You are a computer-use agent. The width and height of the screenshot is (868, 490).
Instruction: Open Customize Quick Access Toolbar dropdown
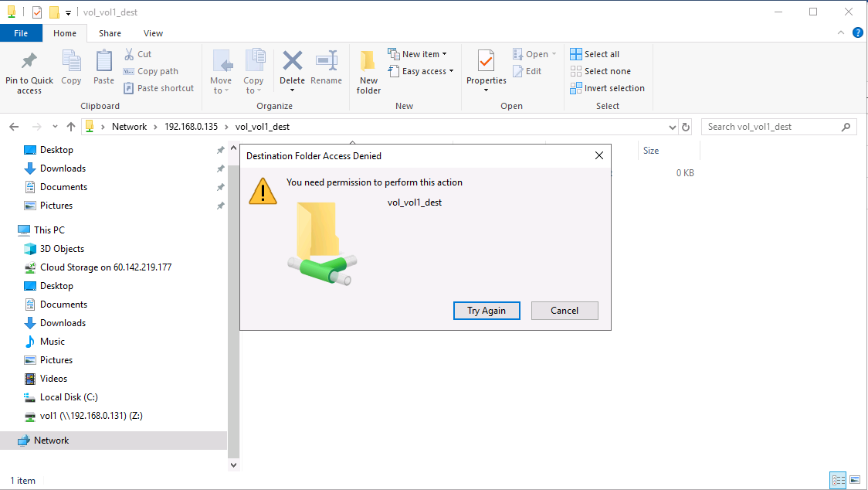point(68,12)
